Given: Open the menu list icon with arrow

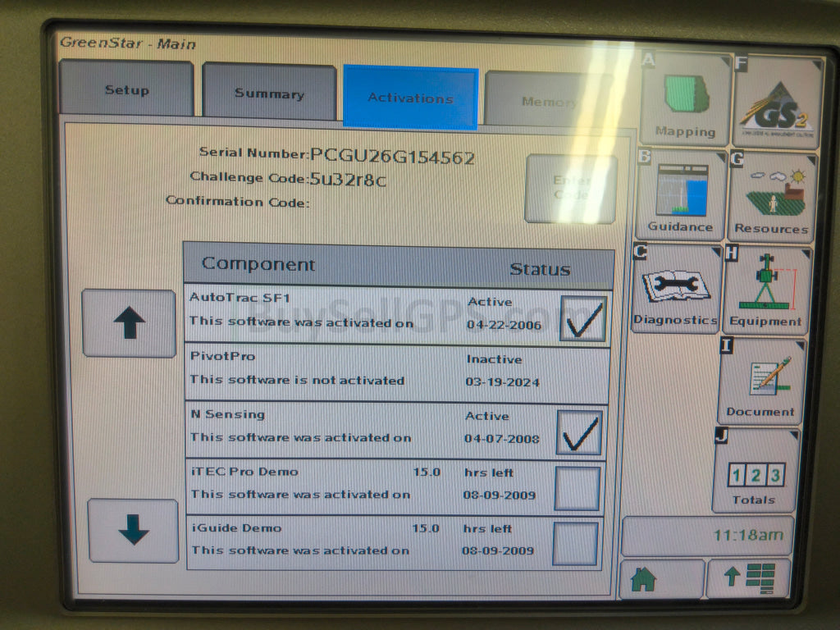Looking at the screenshot, I should tap(748, 578).
